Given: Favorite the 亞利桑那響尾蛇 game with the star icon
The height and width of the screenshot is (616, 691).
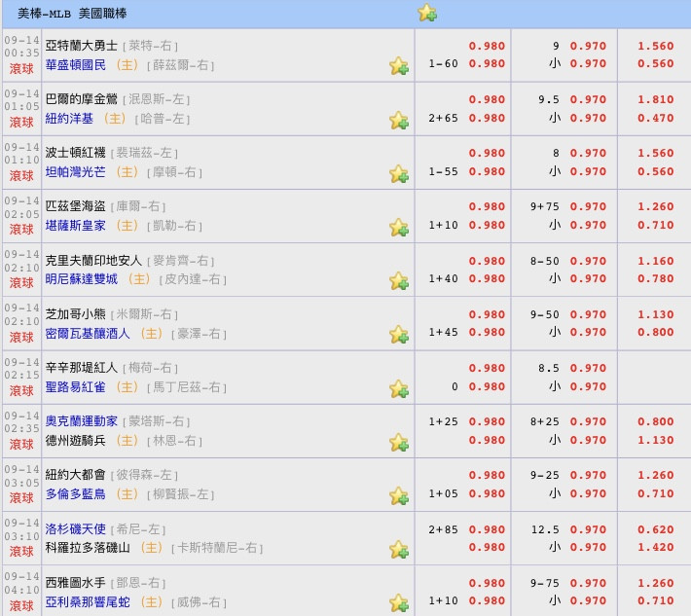Looking at the screenshot, I should point(399,602).
